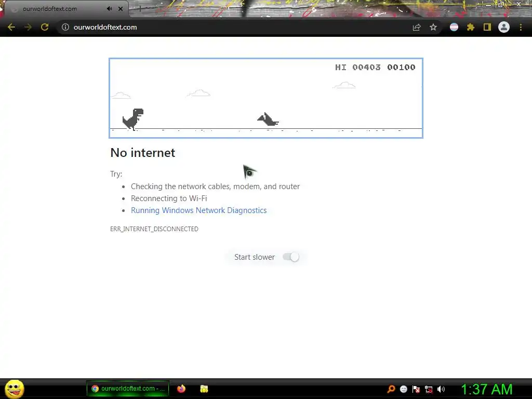Click the ERR_INTERNET_DISCONNECTED error code
This screenshot has height=399, width=532.
coord(154,229)
